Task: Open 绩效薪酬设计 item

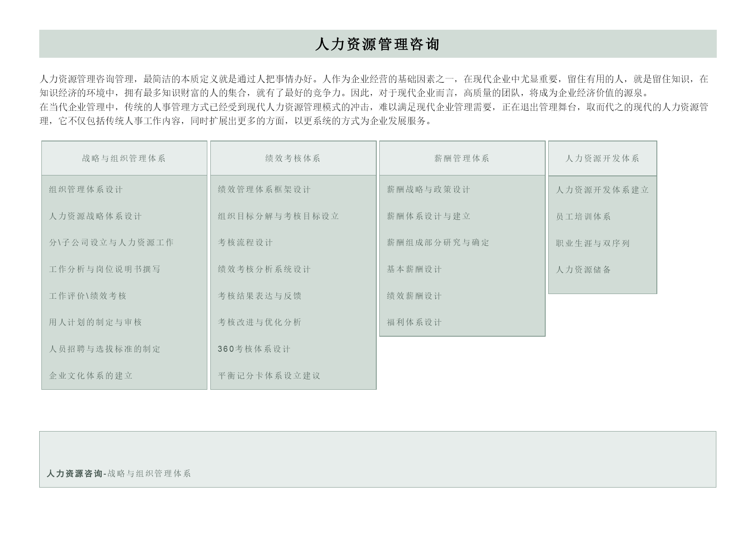Action: [x=414, y=296]
